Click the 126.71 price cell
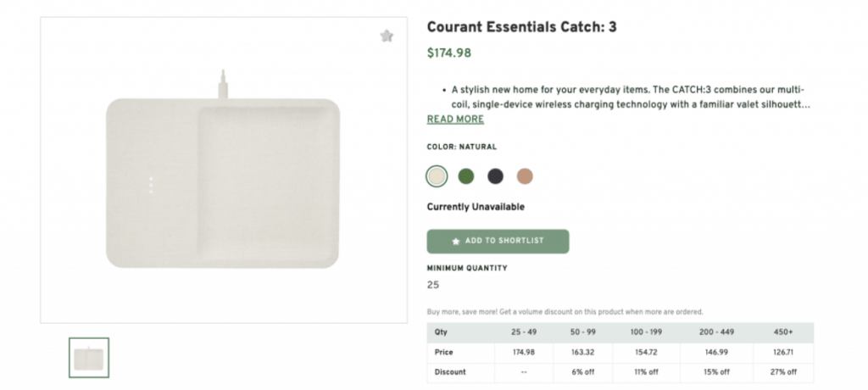 [783, 352]
